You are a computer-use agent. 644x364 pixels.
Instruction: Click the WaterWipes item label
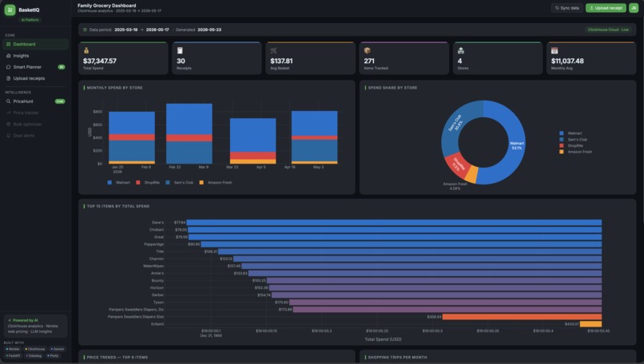tap(153, 266)
